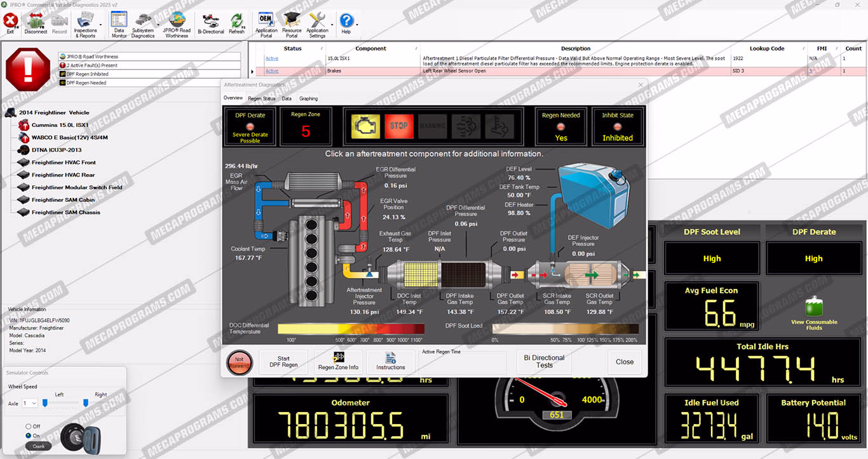Click the Start DPF Regen button

283,362
